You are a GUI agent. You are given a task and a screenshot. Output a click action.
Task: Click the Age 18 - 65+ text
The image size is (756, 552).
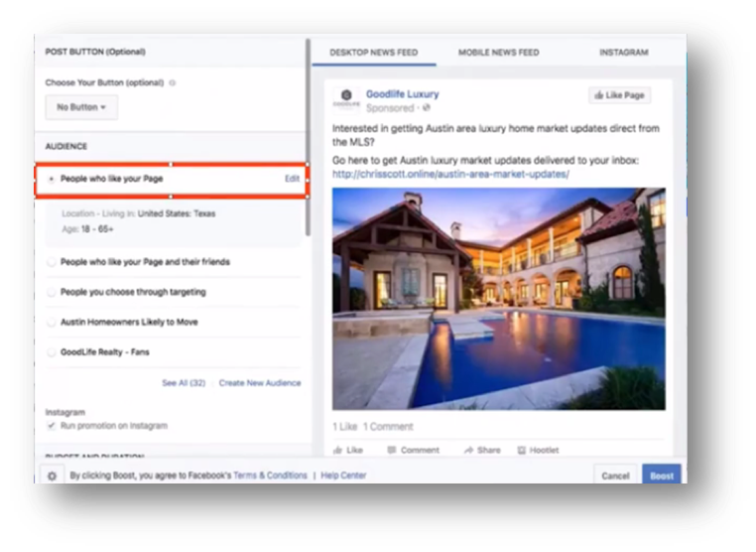pyautogui.click(x=87, y=229)
